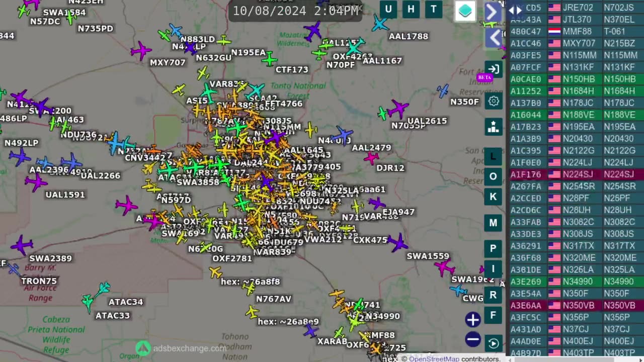
Task: Select the A33FAB N3082C row
Action: coord(576,222)
